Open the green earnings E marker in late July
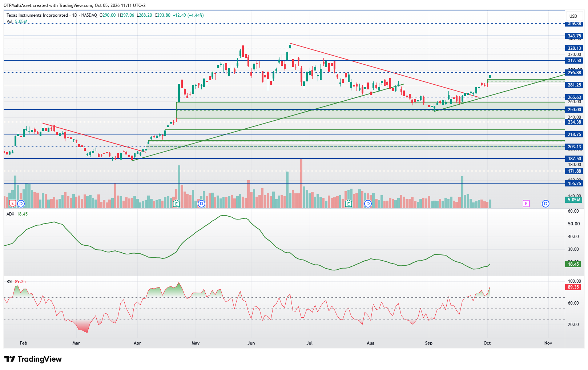Viewport: 588px width, 370px height. [x=349, y=204]
